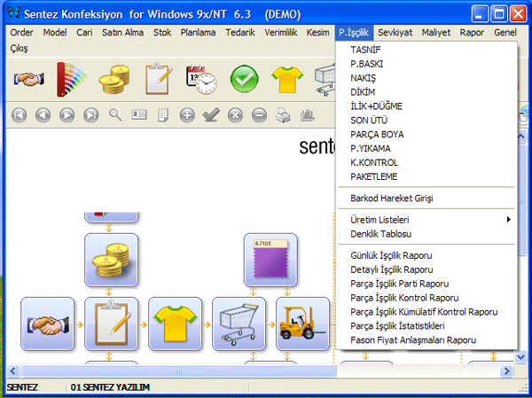Open the Rapor menu
532x398 pixels.
click(x=472, y=33)
